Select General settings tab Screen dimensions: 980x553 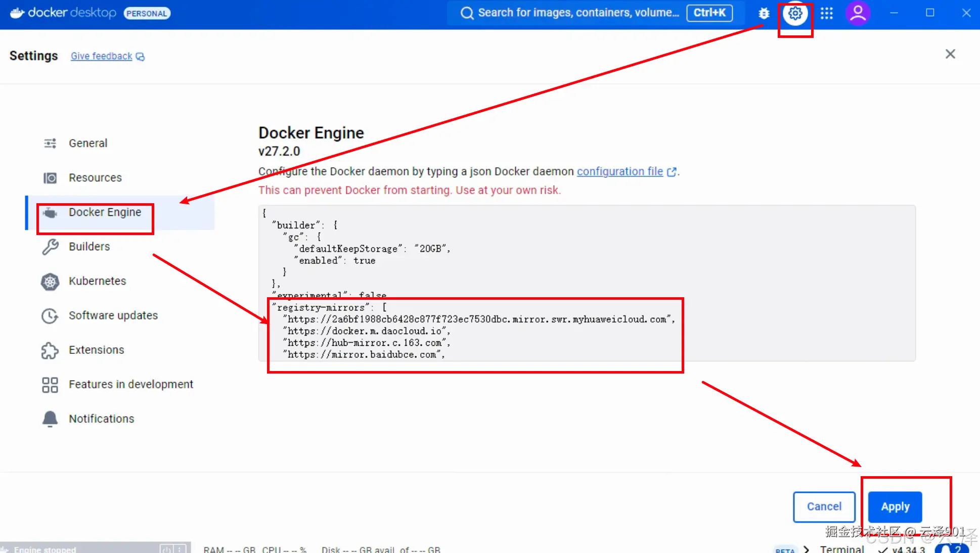pos(88,143)
